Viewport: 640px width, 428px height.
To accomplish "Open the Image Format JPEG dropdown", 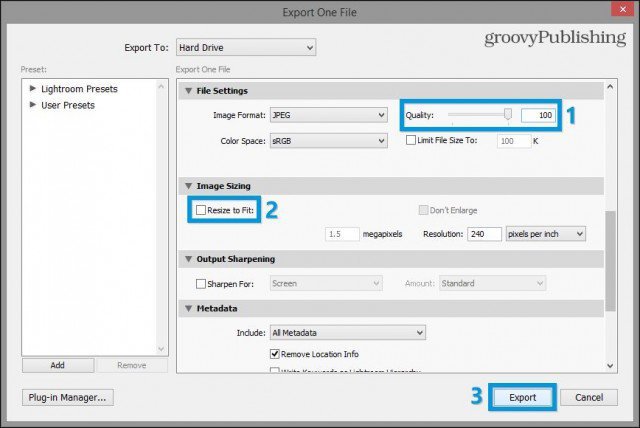I will pos(329,115).
